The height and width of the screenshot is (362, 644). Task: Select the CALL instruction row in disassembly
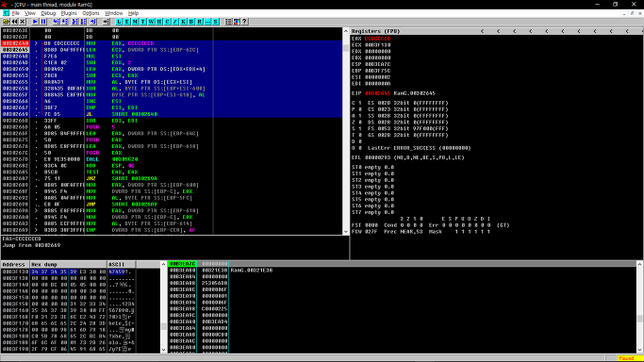point(172,159)
